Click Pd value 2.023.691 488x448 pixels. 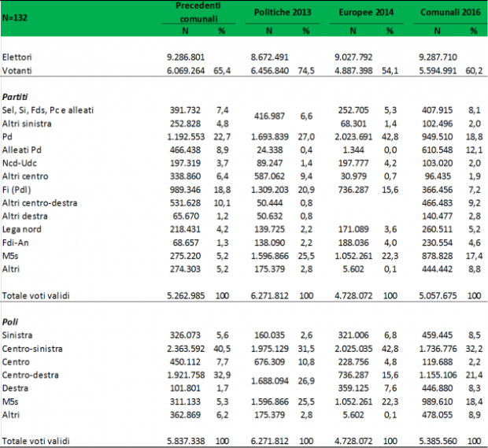[x=353, y=137]
